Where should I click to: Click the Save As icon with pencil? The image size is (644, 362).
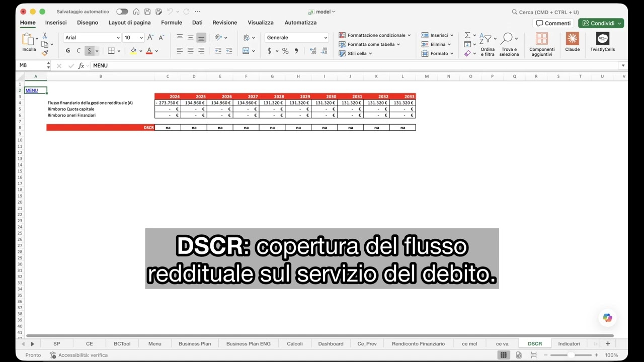[x=158, y=12]
